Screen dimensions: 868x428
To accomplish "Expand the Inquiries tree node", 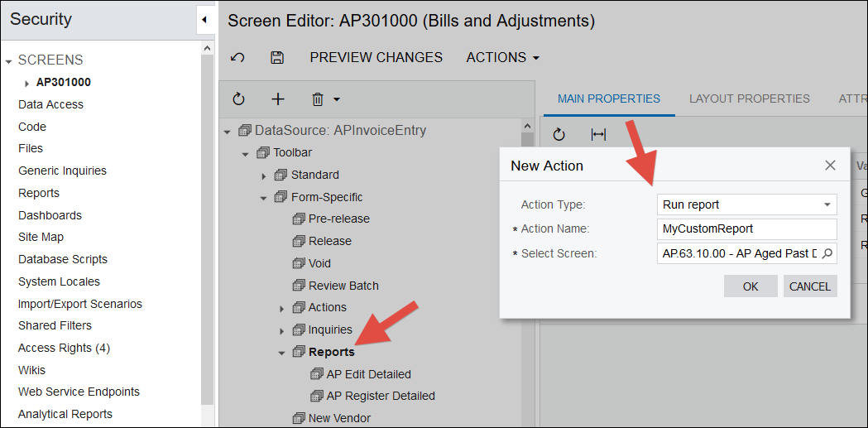I will click(x=282, y=330).
